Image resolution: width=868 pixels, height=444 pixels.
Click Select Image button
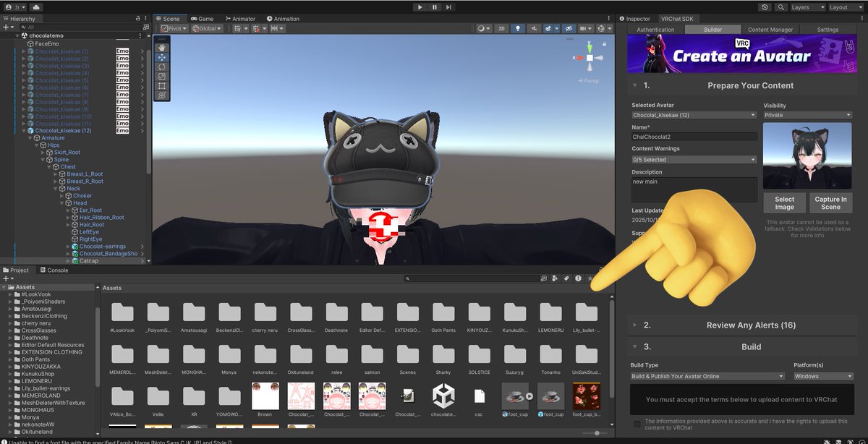(x=785, y=203)
